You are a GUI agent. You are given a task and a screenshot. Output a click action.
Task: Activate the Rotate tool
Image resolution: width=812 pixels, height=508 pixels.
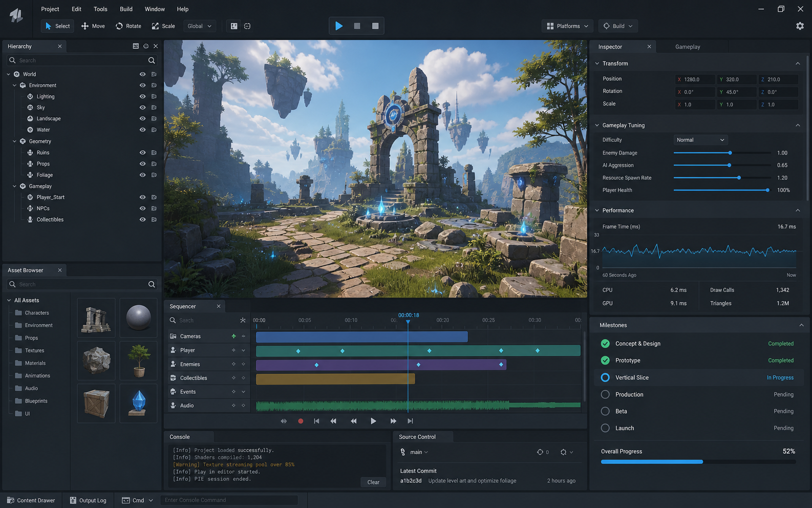click(x=128, y=26)
